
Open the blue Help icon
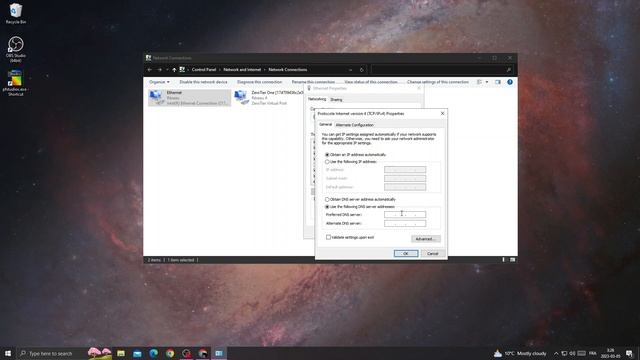click(x=510, y=82)
